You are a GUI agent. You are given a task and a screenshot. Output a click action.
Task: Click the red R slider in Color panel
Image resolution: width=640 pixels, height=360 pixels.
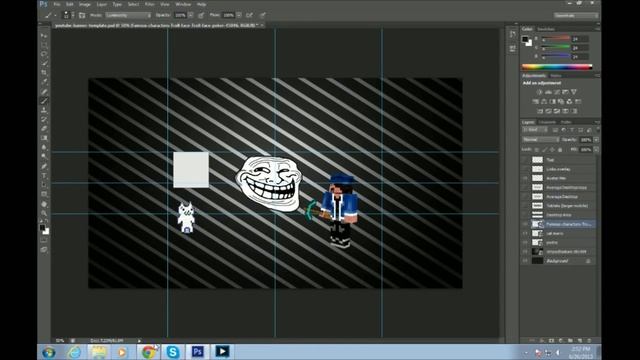[556, 39]
